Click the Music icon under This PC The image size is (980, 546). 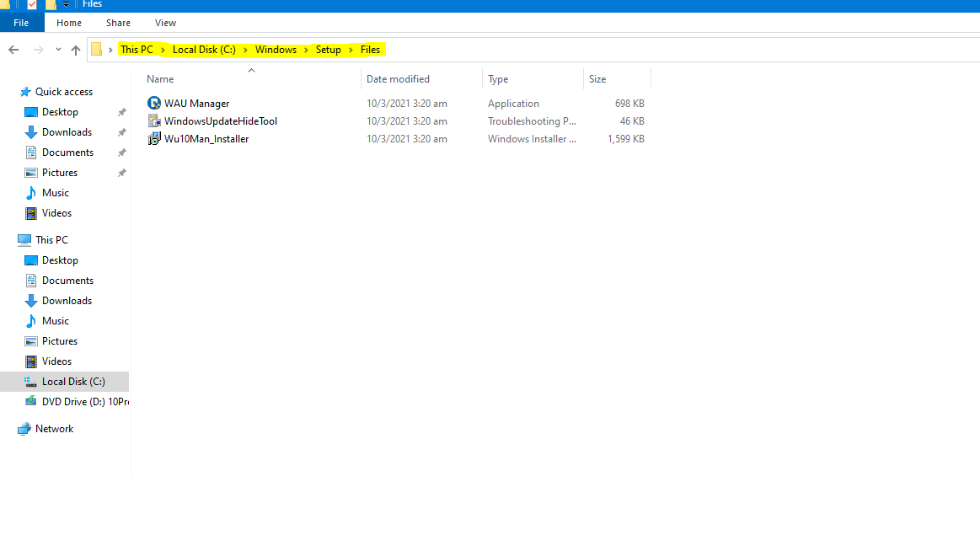pyautogui.click(x=30, y=321)
